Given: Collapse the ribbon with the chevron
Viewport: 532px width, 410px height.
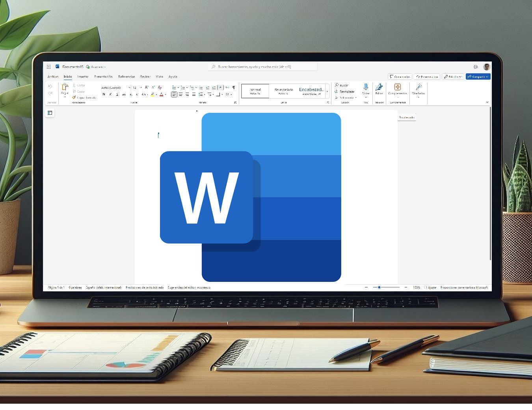Looking at the screenshot, I should pos(487,102).
